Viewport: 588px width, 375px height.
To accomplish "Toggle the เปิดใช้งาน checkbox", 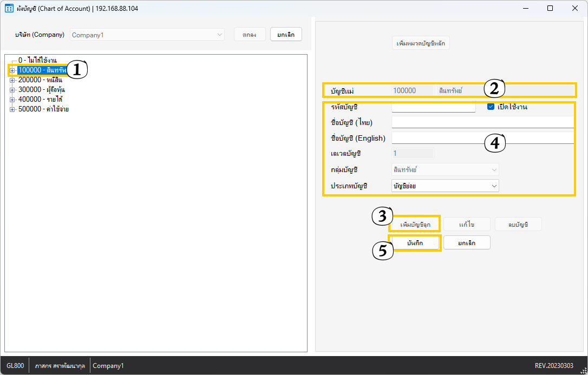I will 491,107.
